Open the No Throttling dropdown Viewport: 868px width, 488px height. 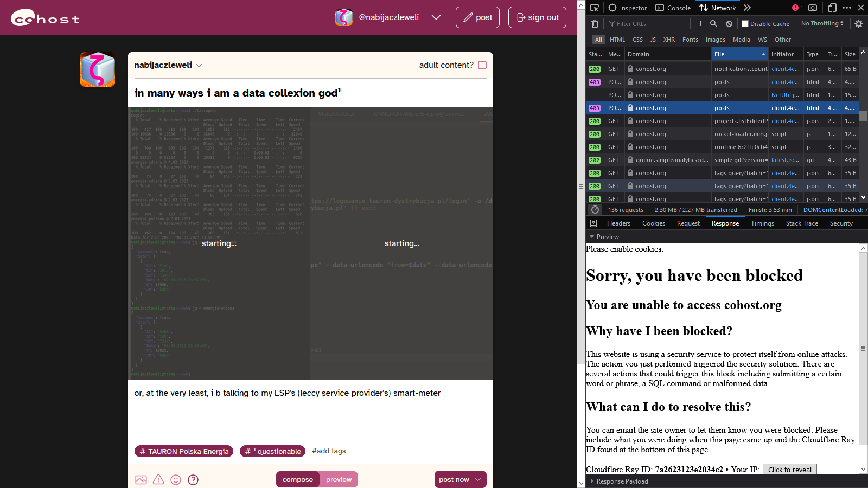[822, 24]
